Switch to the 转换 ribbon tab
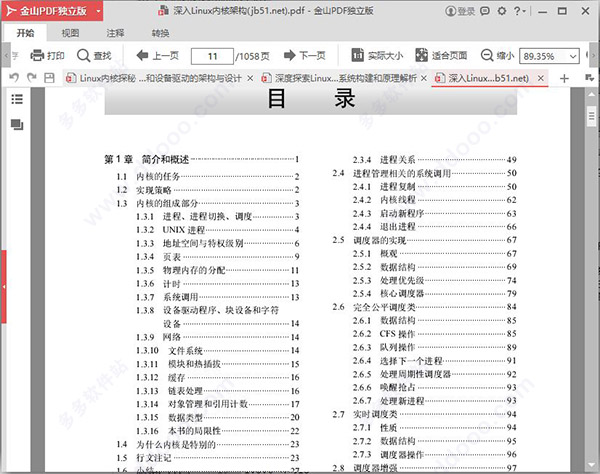The height and width of the screenshot is (474, 600). pyautogui.click(x=160, y=33)
